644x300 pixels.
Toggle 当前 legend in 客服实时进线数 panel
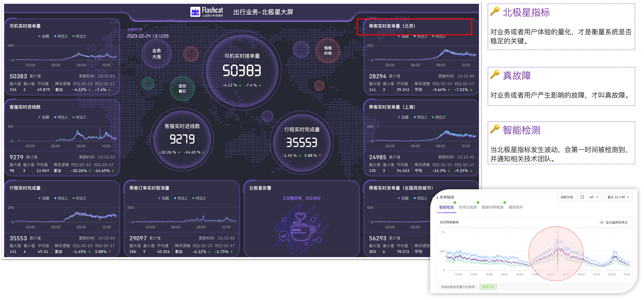click(x=44, y=117)
